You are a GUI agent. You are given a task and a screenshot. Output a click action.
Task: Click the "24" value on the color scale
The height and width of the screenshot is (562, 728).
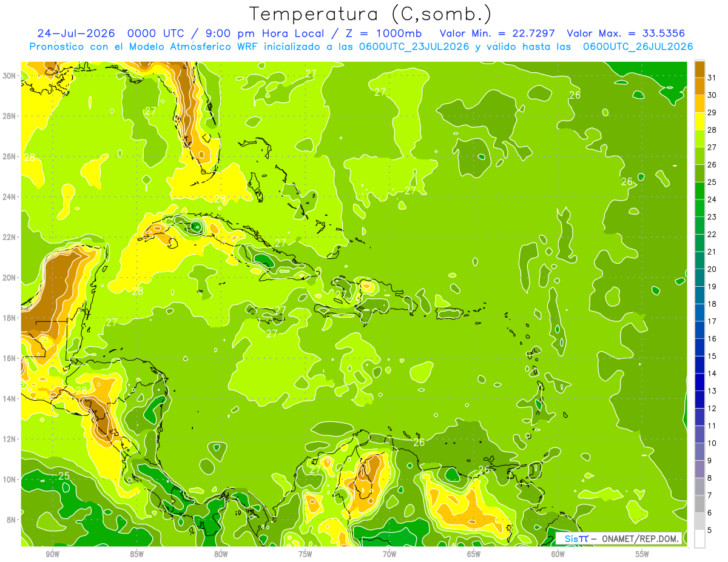click(712, 199)
